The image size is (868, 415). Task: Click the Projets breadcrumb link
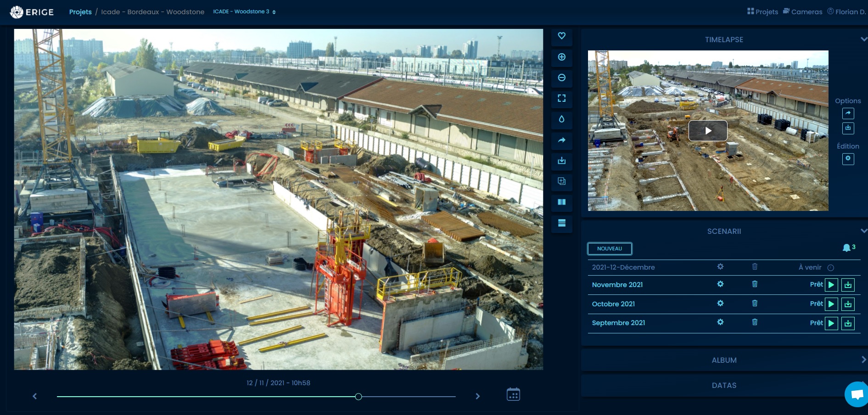point(80,12)
